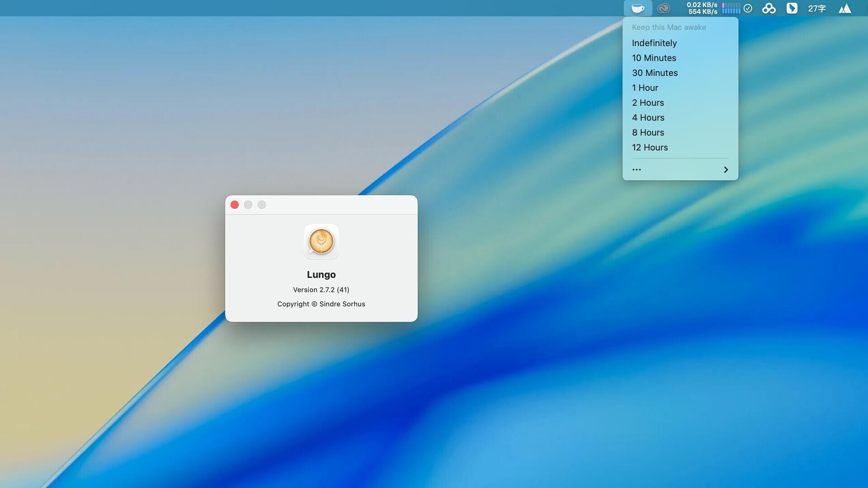Click the Lungo coffee cup menu bar icon

pos(638,8)
